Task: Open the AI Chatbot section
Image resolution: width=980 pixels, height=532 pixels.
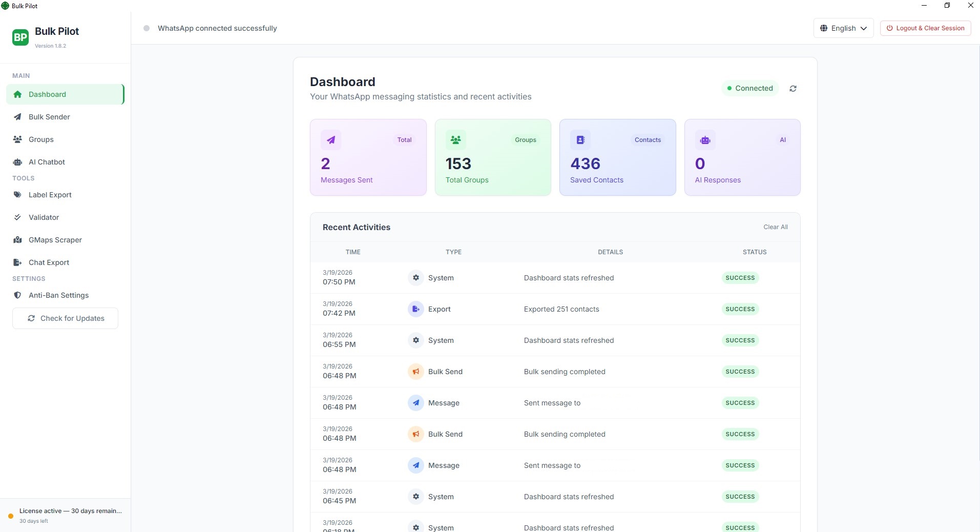Action: point(47,162)
